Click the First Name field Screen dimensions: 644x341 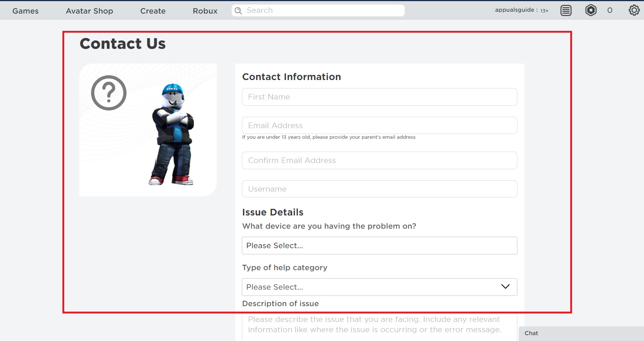(379, 97)
